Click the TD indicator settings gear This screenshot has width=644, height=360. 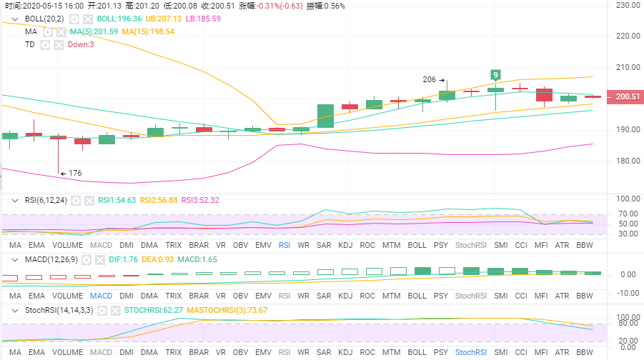click(x=45, y=45)
